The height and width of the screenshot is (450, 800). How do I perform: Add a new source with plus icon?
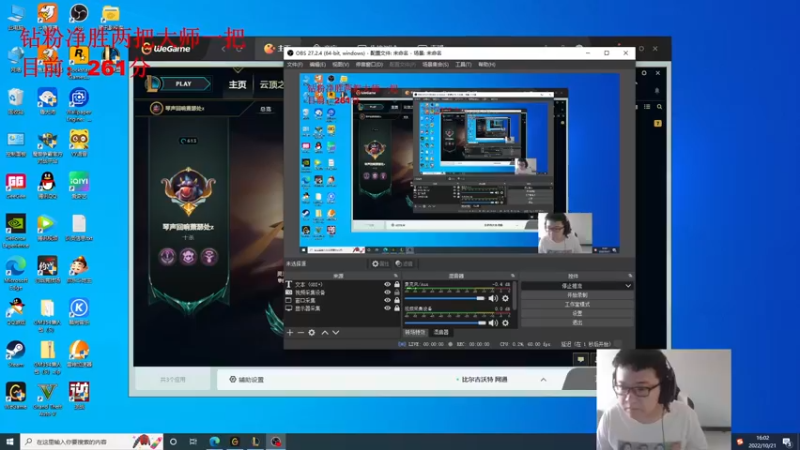290,333
